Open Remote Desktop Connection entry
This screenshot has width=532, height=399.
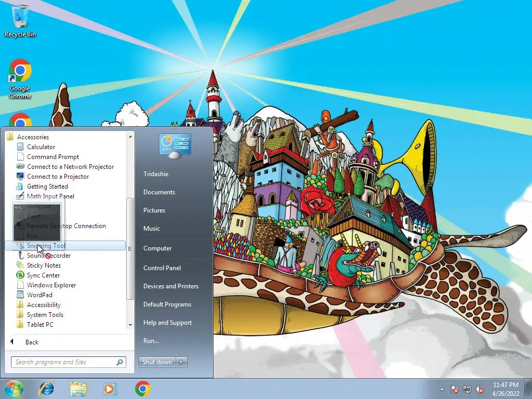66,225
